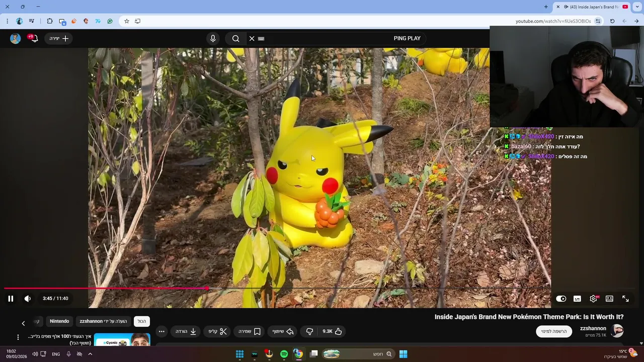Open the zzshannon channel name link

593,328
